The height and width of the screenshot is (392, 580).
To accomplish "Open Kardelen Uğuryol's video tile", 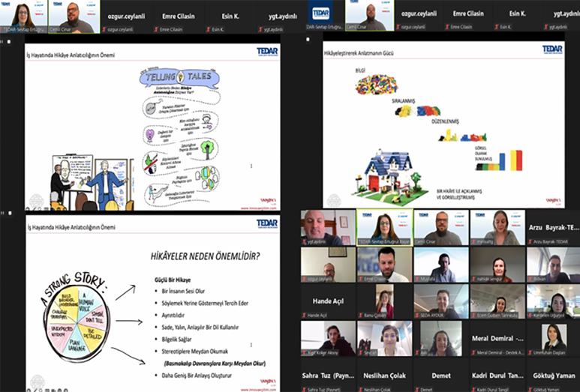I will pos(552,300).
